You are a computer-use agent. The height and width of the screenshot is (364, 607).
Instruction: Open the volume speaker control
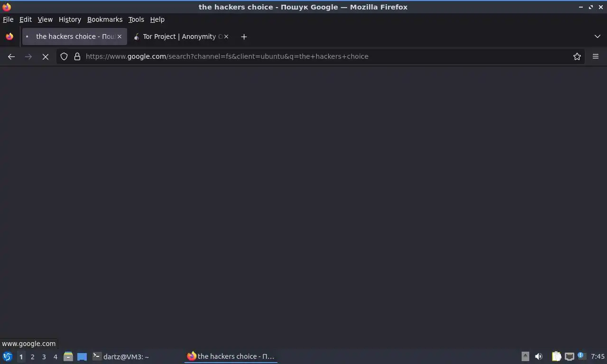click(539, 356)
